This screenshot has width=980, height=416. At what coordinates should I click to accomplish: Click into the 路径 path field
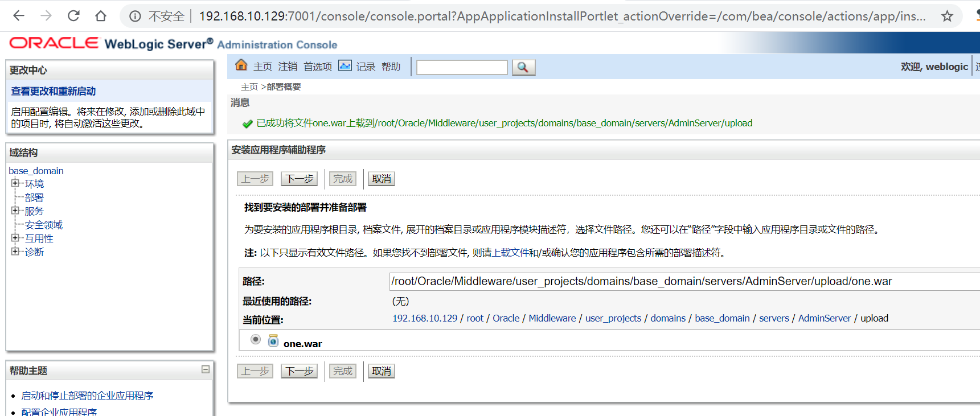[684, 281]
